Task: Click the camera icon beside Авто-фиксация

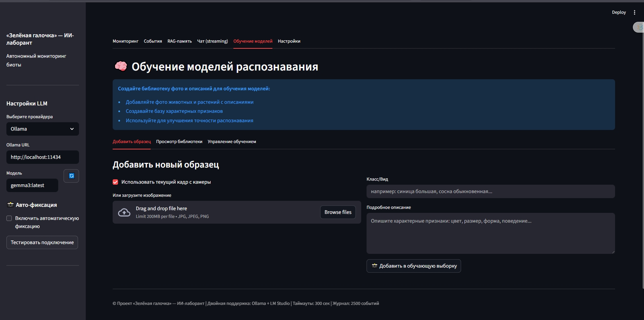Action: [10, 205]
